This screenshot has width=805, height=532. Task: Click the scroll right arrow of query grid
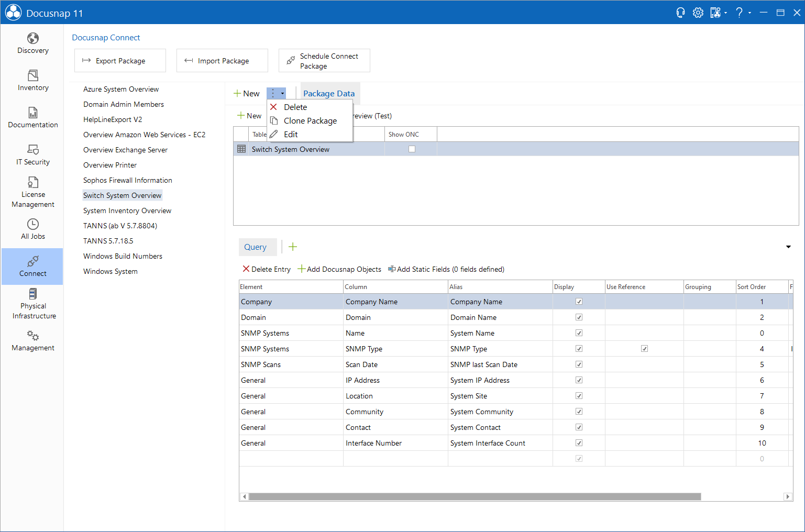point(788,496)
